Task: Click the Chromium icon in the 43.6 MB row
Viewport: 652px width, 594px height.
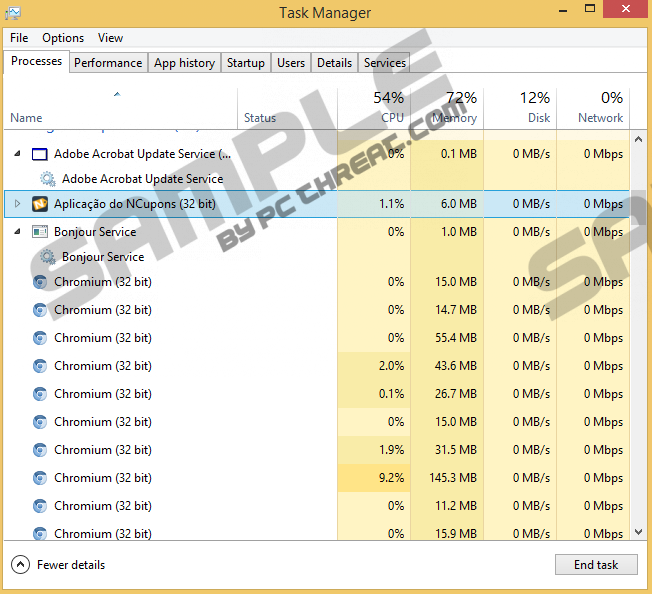Action: (x=40, y=366)
